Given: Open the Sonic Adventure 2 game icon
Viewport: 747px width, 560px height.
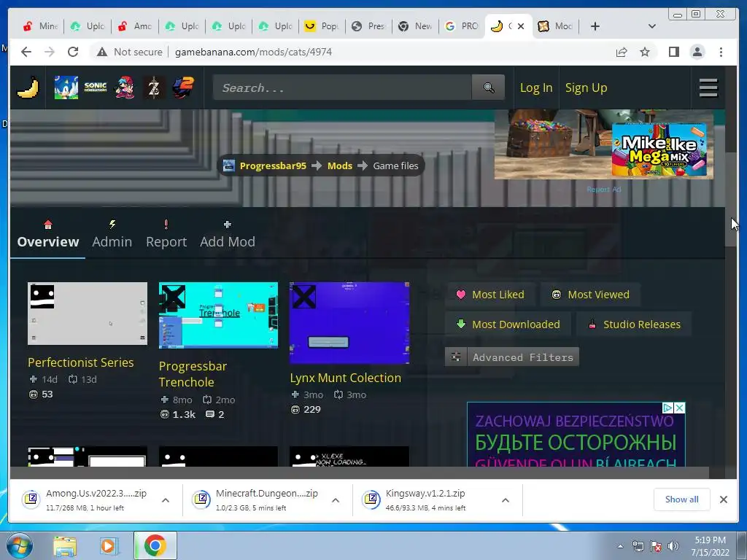Looking at the screenshot, I should click(x=183, y=87).
